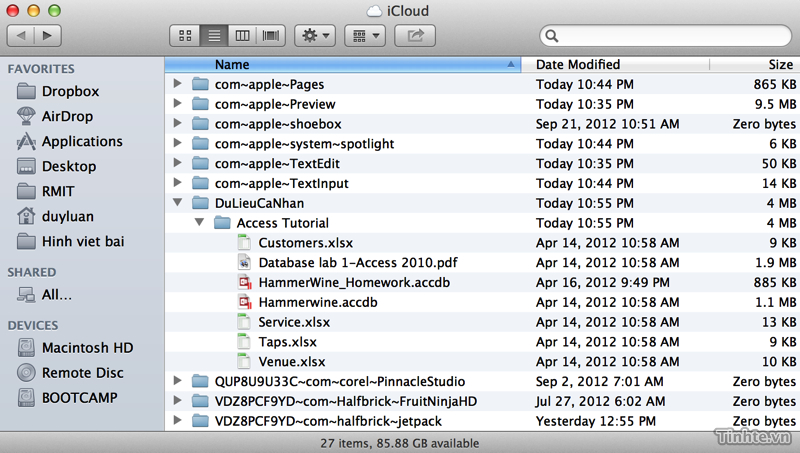Expand the com~apple~TextInput folder
The height and width of the screenshot is (453, 800).
pyautogui.click(x=177, y=183)
